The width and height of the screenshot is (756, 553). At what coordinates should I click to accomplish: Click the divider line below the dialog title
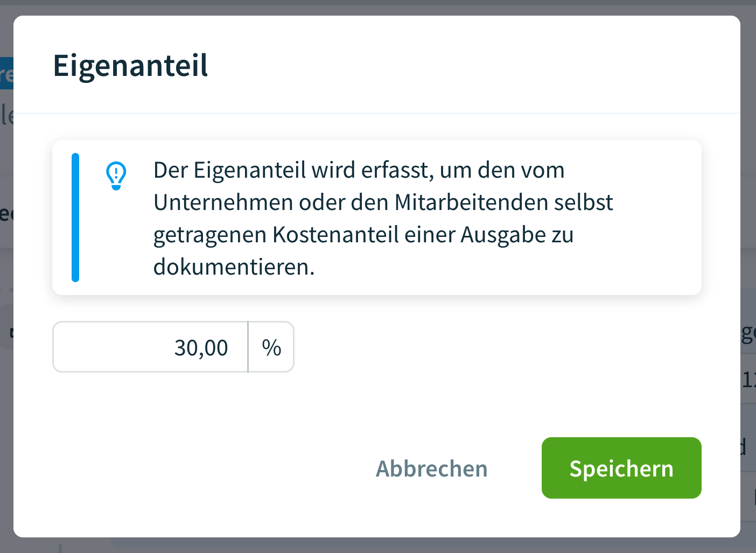(377, 113)
